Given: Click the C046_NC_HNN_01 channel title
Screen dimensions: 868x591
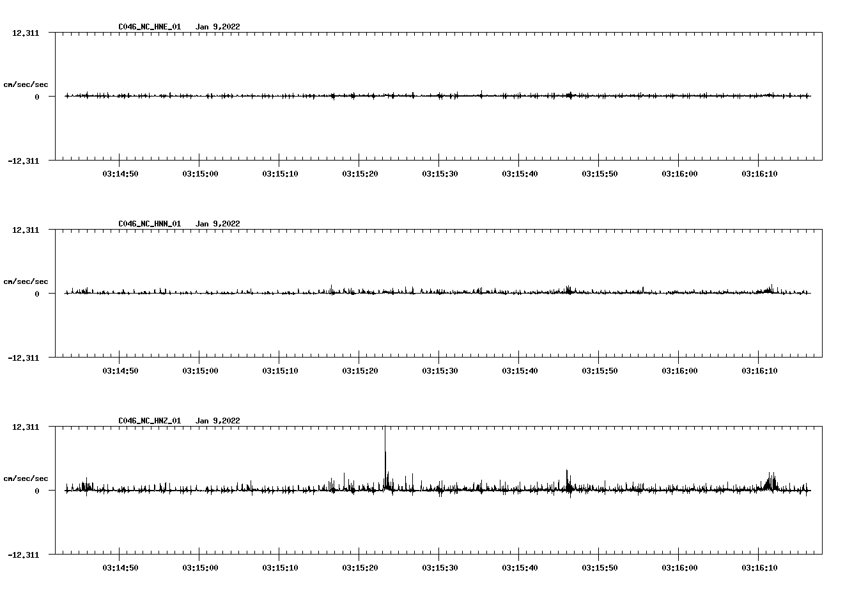Looking at the screenshot, I should click(150, 224).
